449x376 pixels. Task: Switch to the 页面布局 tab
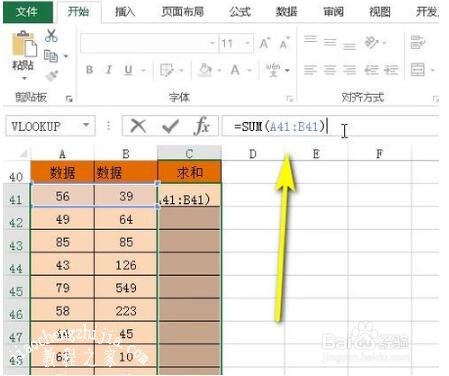coord(182,12)
